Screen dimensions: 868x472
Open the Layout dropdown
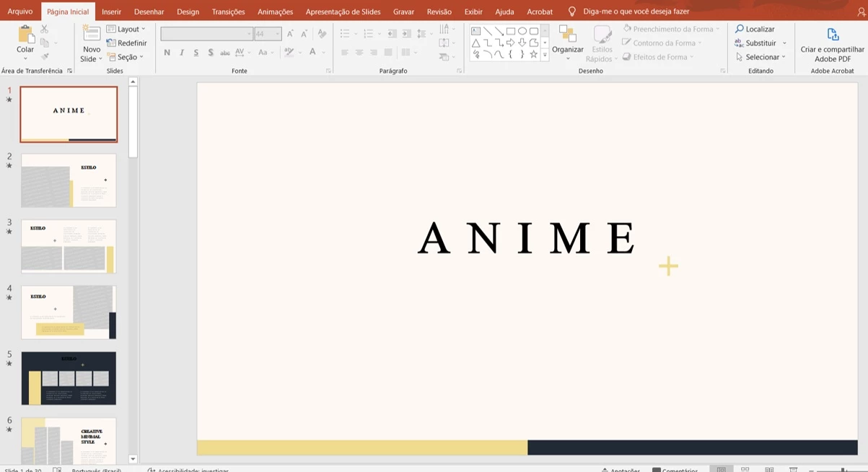coord(126,29)
